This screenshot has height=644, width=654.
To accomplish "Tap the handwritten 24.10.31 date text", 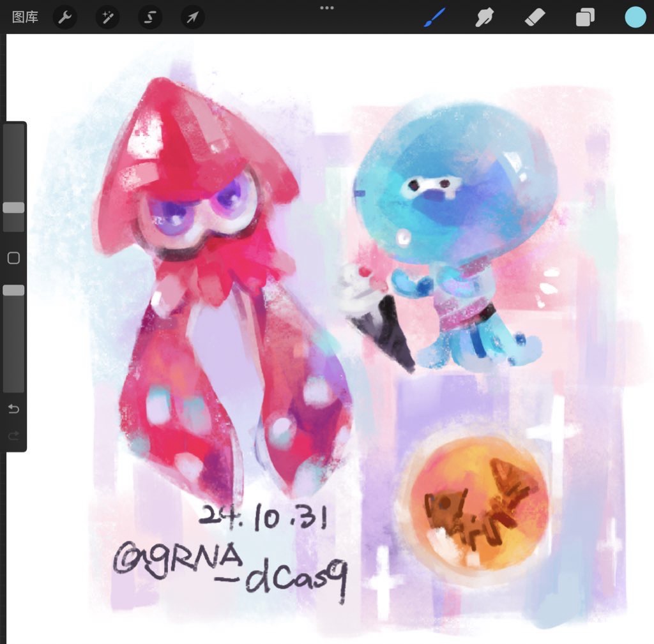I will 263,516.
